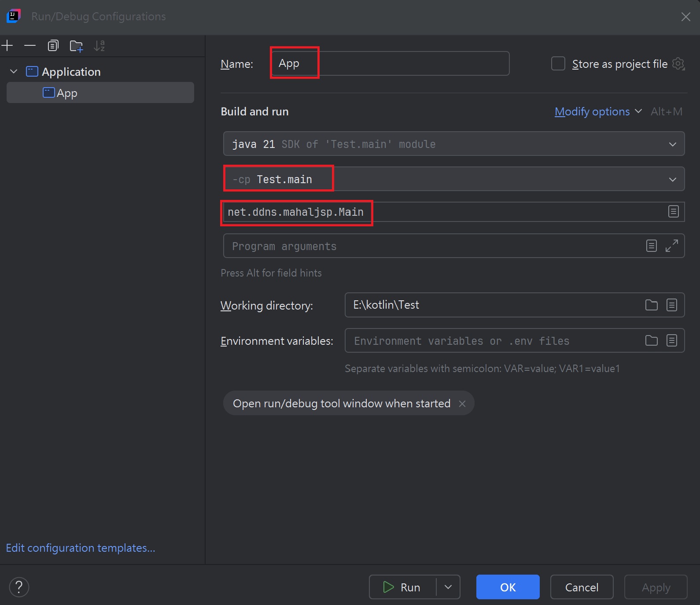Browse for the working directory folder

coord(651,305)
